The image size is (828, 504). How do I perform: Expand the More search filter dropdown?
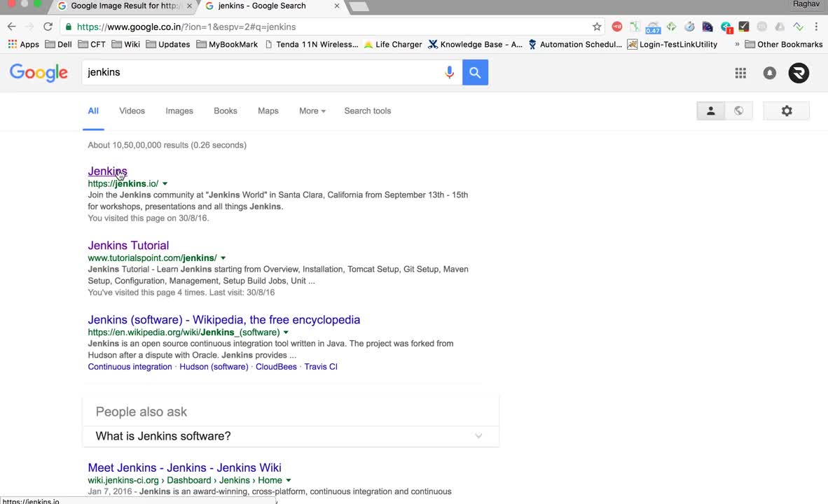(x=312, y=111)
